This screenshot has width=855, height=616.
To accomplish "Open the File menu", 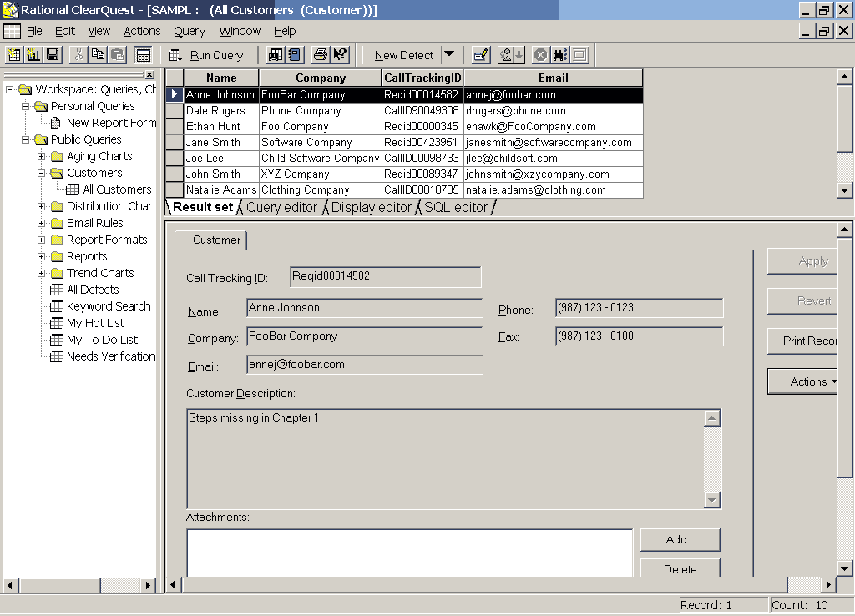I will pos(34,31).
